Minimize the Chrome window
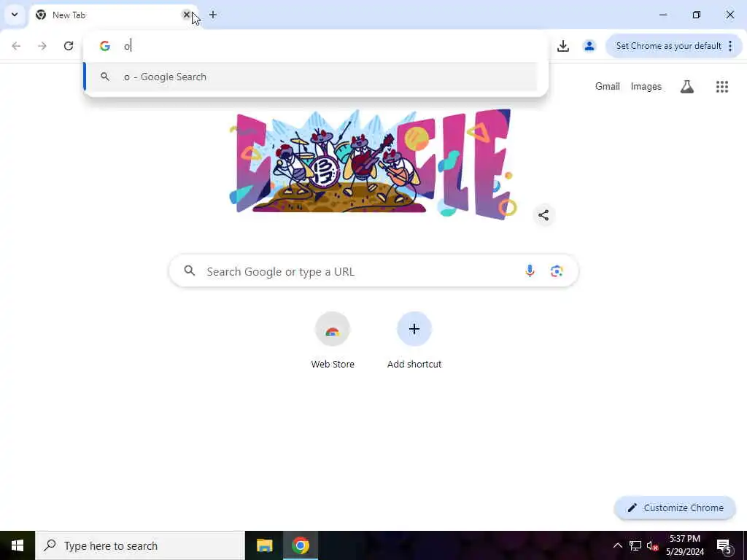This screenshot has height=560, width=747. 663,15
